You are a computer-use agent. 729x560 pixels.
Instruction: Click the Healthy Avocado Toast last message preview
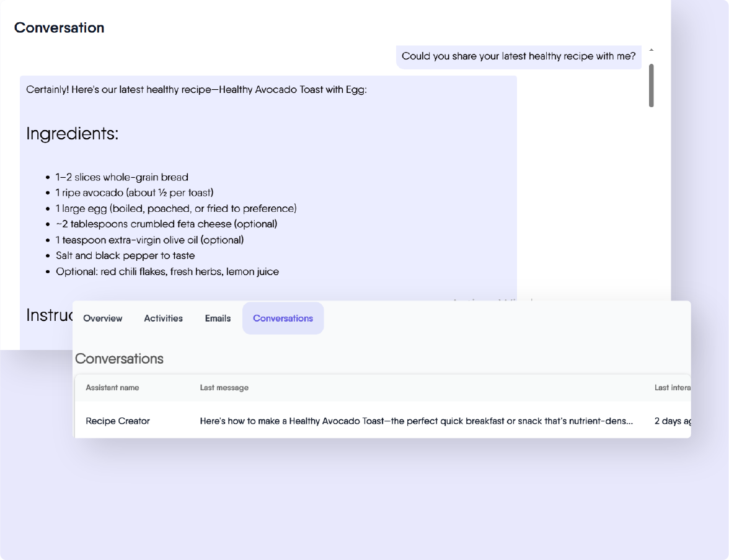pos(416,421)
